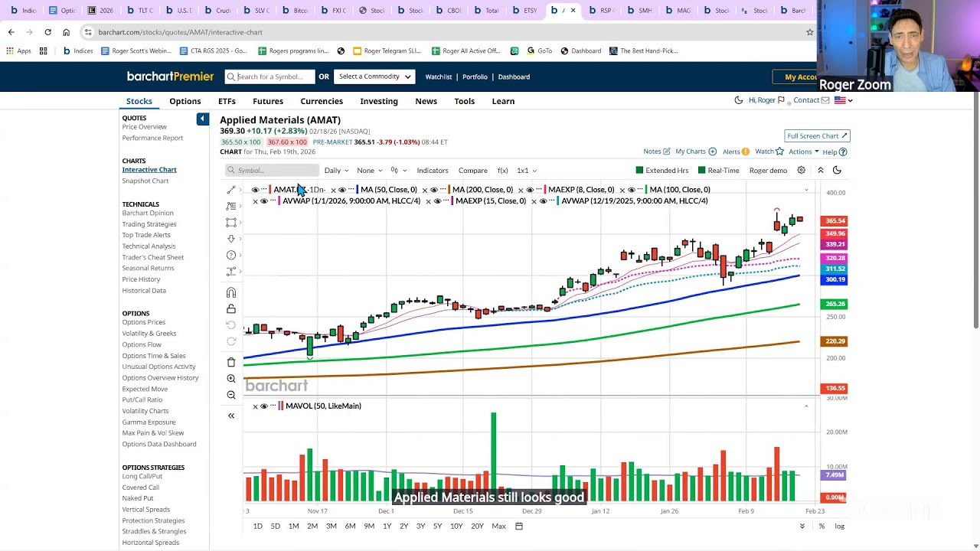Expand the options below the time ranges

802,526
